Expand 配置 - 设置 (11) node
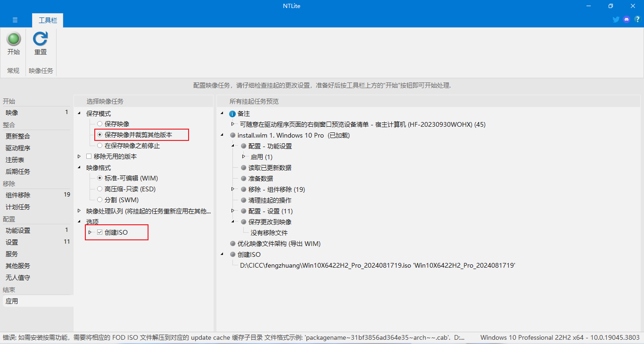This screenshot has width=644, height=344. (x=233, y=211)
